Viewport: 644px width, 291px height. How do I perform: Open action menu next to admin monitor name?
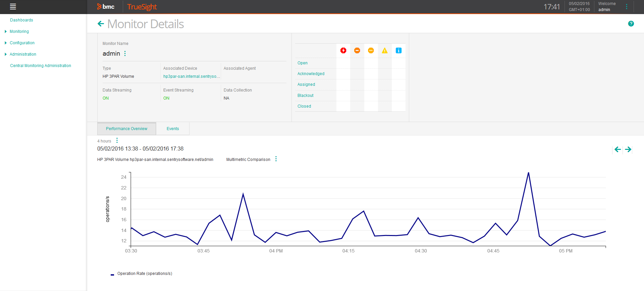click(x=125, y=54)
